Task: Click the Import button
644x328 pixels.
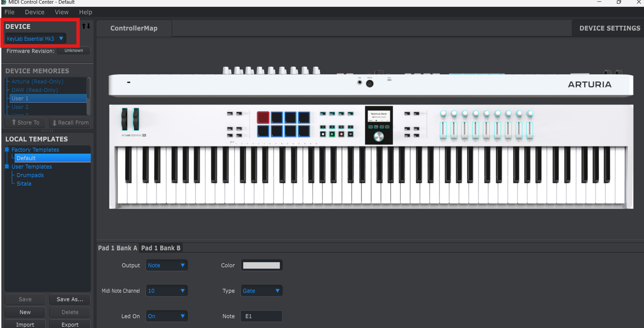Action: pyautogui.click(x=25, y=324)
